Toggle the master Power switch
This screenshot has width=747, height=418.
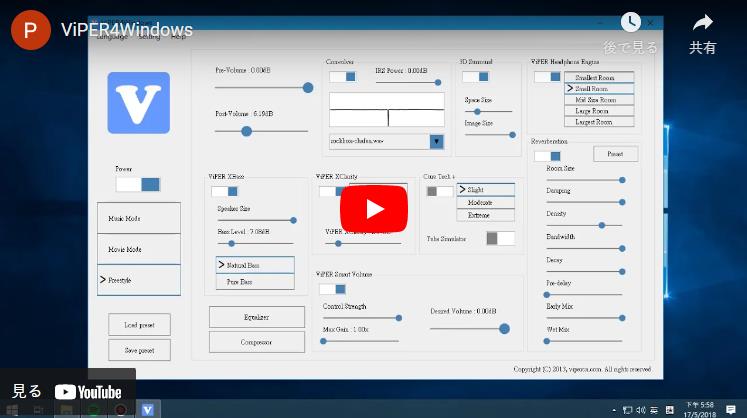click(138, 184)
